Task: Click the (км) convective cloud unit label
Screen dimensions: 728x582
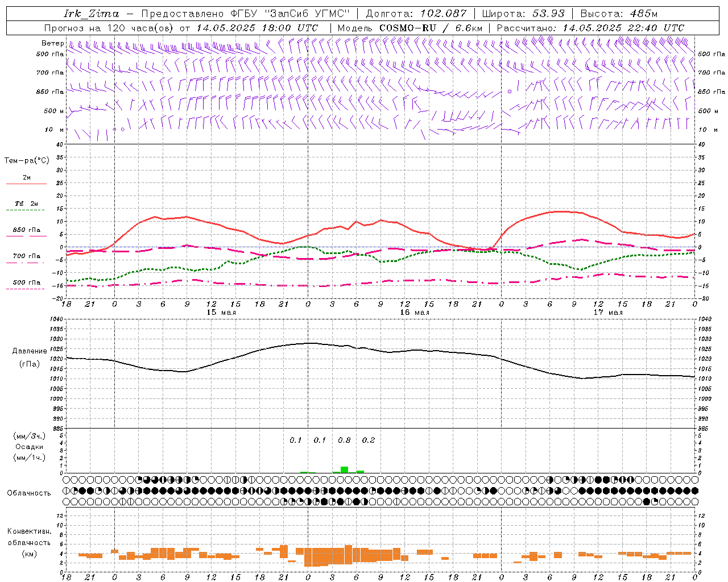Action: tap(29, 554)
